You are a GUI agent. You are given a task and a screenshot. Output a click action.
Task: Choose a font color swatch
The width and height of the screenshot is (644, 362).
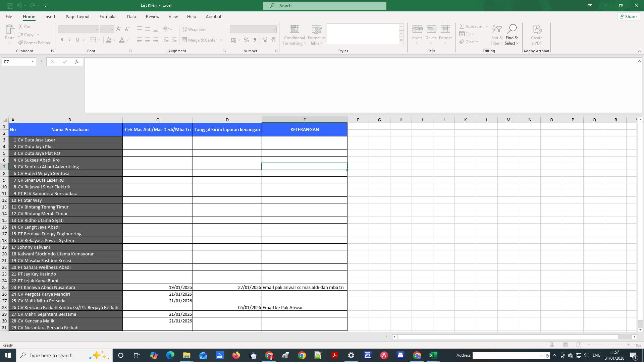[122, 40]
